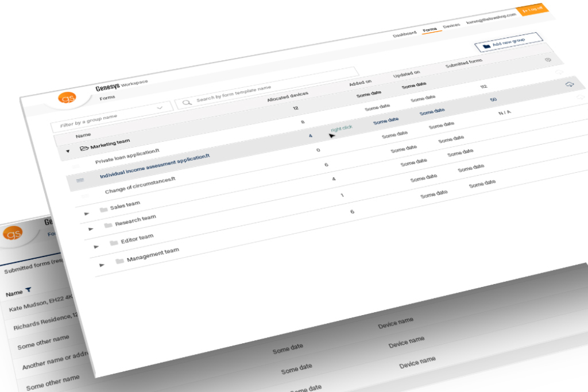The image size is (588, 392).
Task: Click the Sales team folder icon
Action: tap(103, 209)
